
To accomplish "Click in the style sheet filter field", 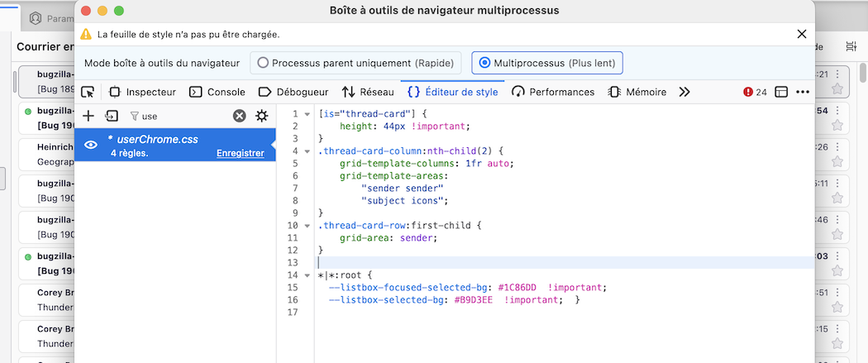I will (x=182, y=116).
